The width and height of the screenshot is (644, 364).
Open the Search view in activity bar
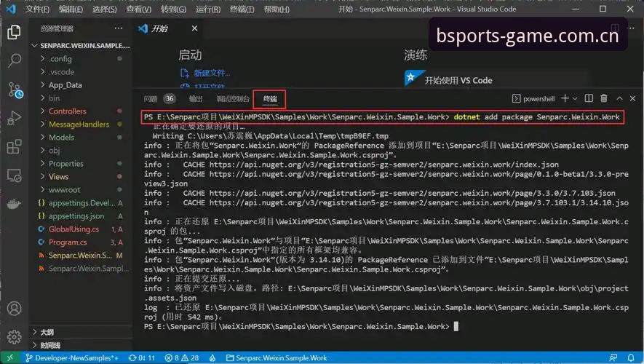point(14,60)
